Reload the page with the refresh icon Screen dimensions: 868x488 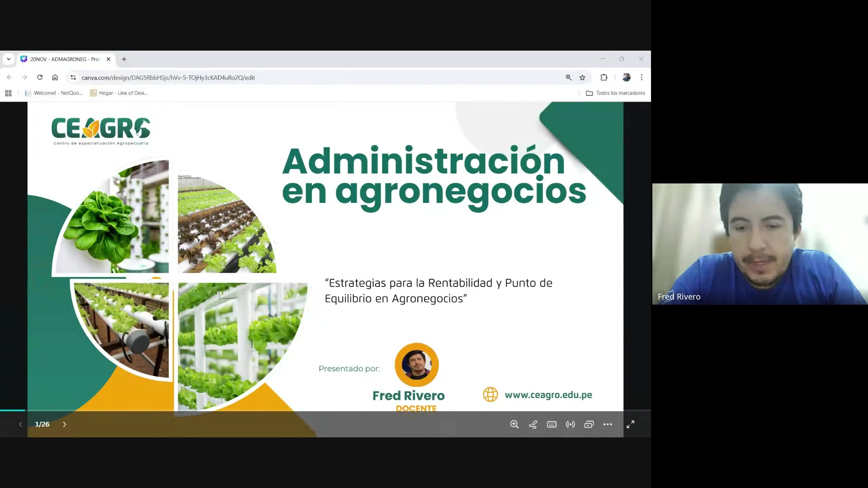40,77
